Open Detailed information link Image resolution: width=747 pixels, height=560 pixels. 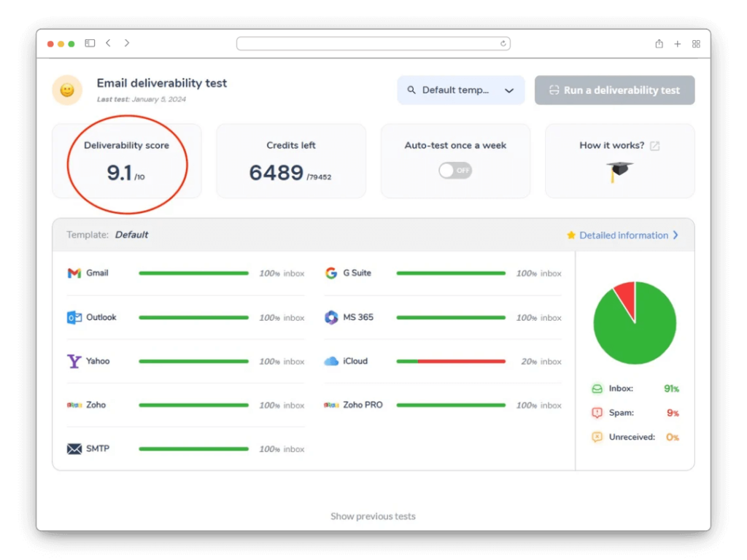click(623, 236)
